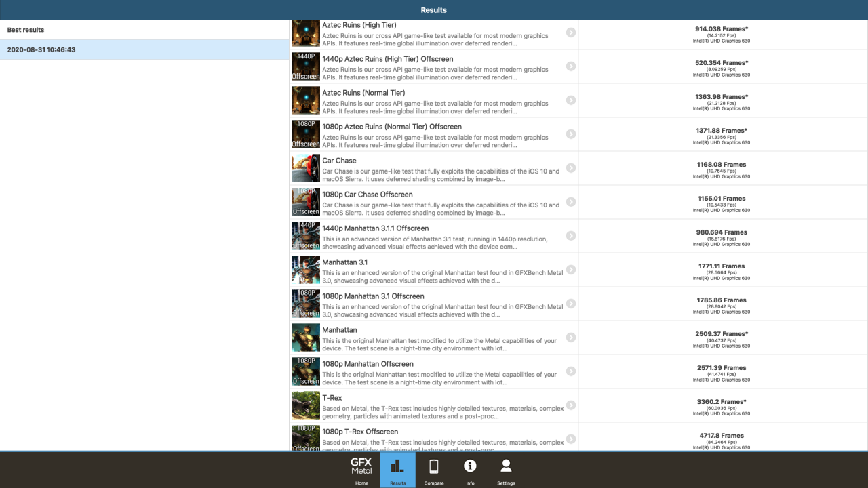Screen dimensions: 868x488
Task: Select the 1080p T-Rex Offscreen title
Action: click(360, 432)
